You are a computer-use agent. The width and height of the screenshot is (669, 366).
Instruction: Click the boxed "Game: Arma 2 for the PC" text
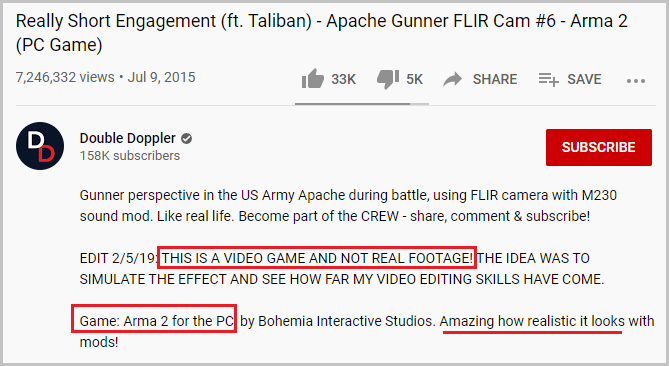point(154,319)
